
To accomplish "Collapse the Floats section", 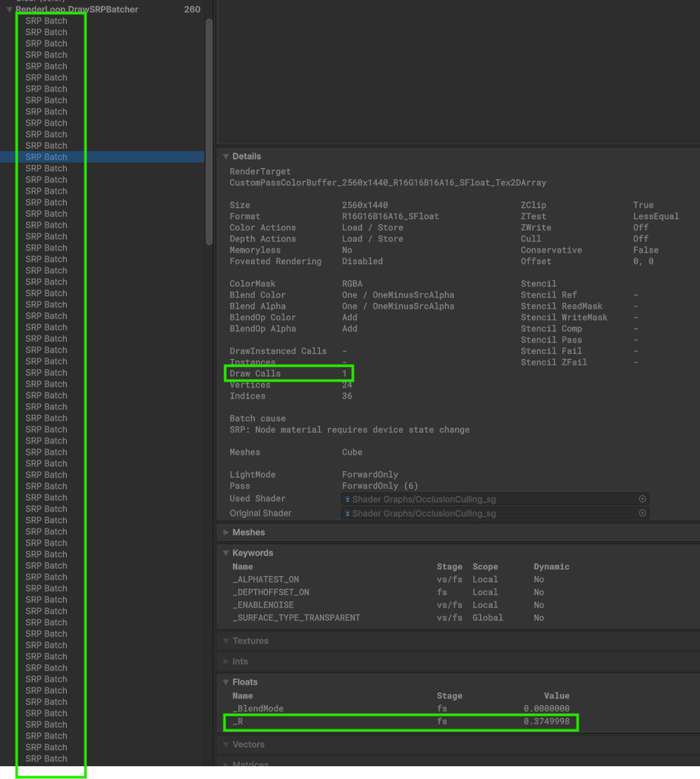I will pos(226,682).
